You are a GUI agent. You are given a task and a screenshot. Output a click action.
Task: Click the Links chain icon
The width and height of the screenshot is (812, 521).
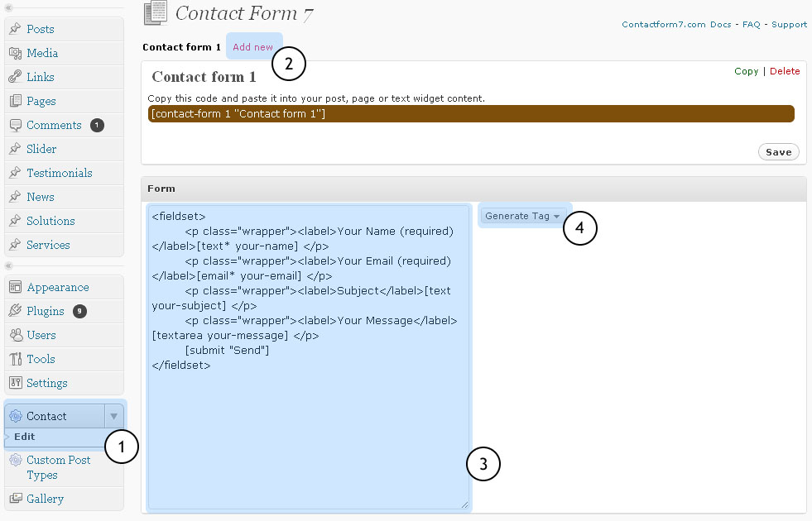click(x=15, y=77)
